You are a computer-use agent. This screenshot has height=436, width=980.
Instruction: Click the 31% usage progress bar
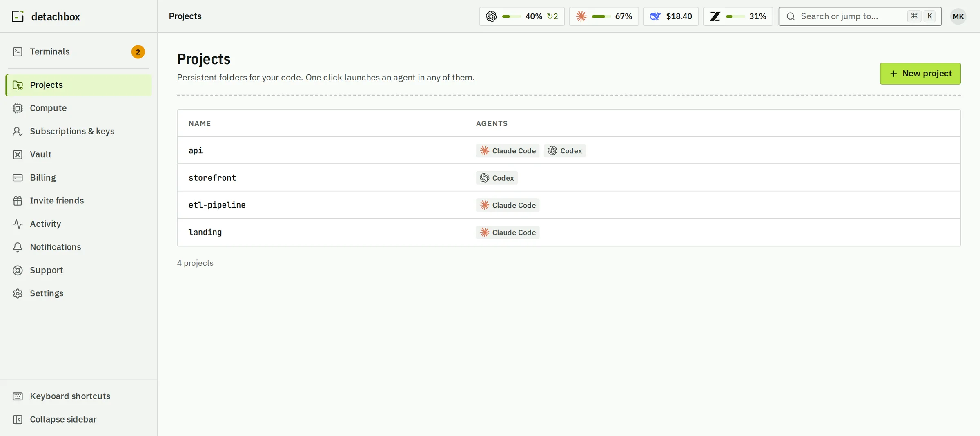pyautogui.click(x=735, y=16)
